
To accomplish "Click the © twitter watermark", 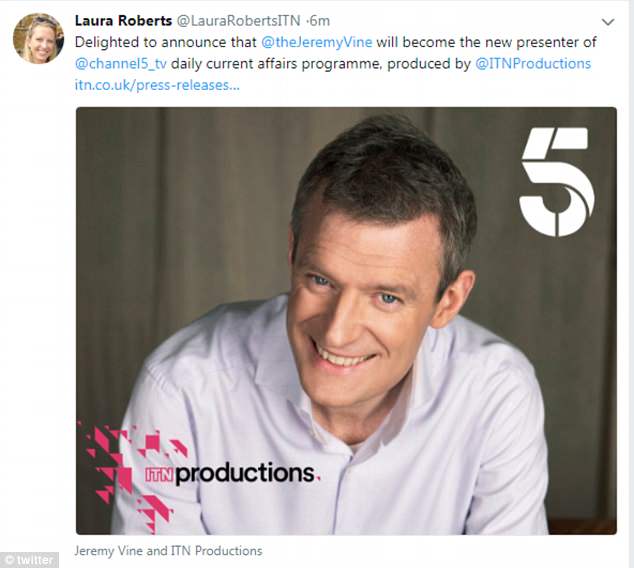I will (x=30, y=560).
